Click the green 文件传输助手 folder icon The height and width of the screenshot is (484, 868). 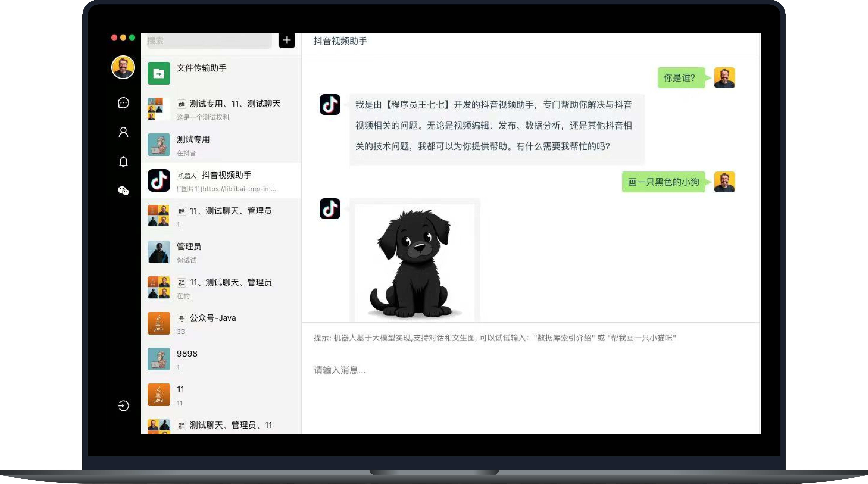point(159,73)
